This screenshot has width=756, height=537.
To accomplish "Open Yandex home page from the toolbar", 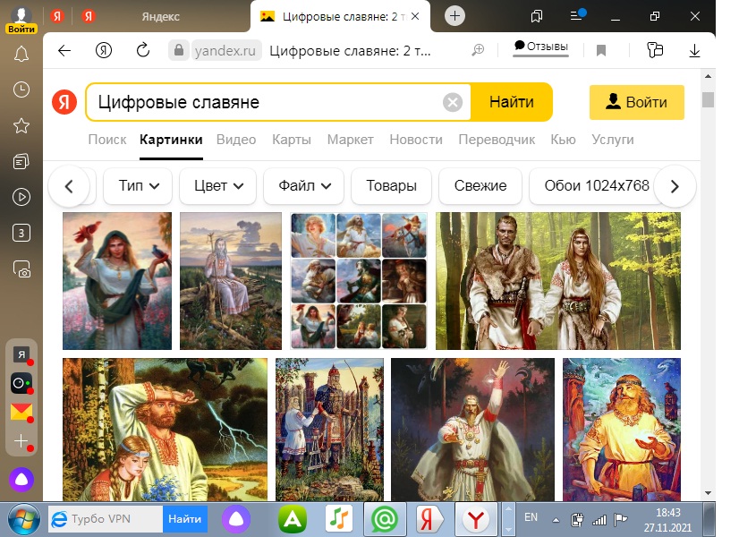I will point(103,50).
